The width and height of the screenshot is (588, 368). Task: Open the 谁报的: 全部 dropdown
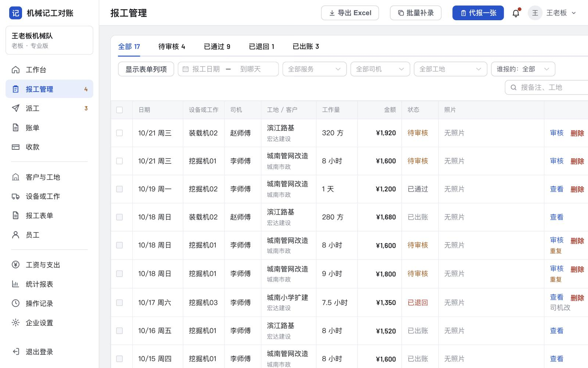pos(523,69)
